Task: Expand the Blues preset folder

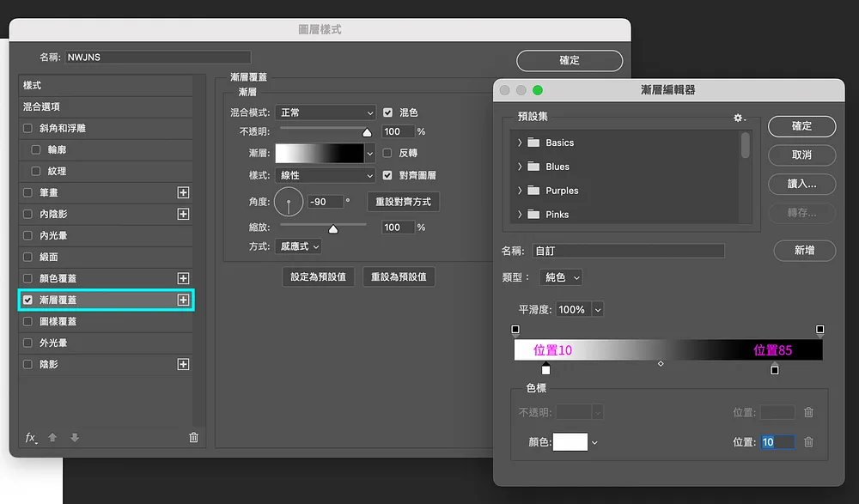Action: point(520,167)
